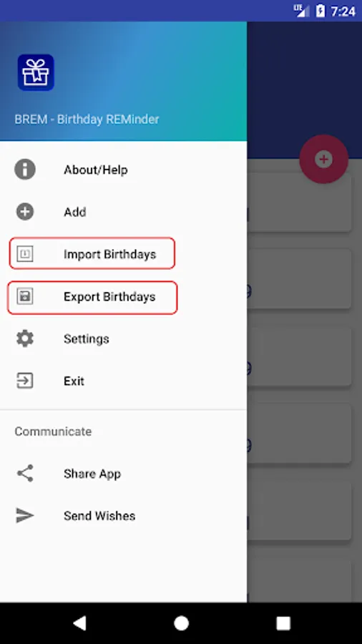The width and height of the screenshot is (362, 644).
Task: Tap Send Wishes under Communicate
Action: [123, 515]
